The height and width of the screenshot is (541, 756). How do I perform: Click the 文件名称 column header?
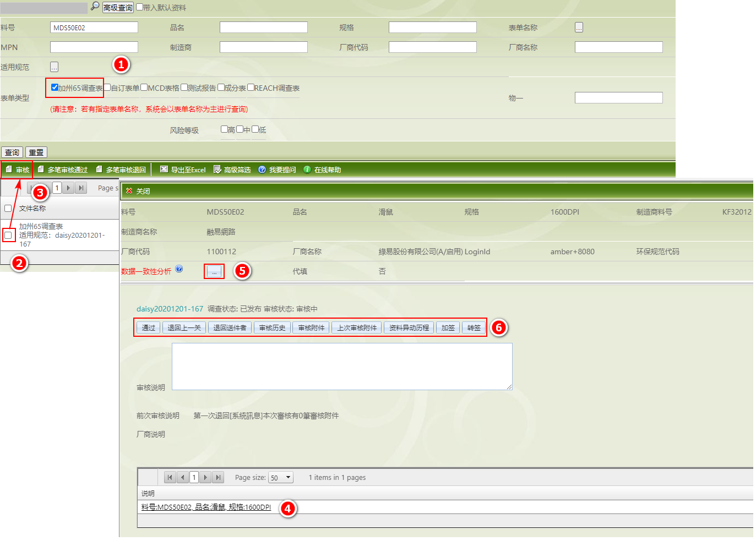click(32, 209)
